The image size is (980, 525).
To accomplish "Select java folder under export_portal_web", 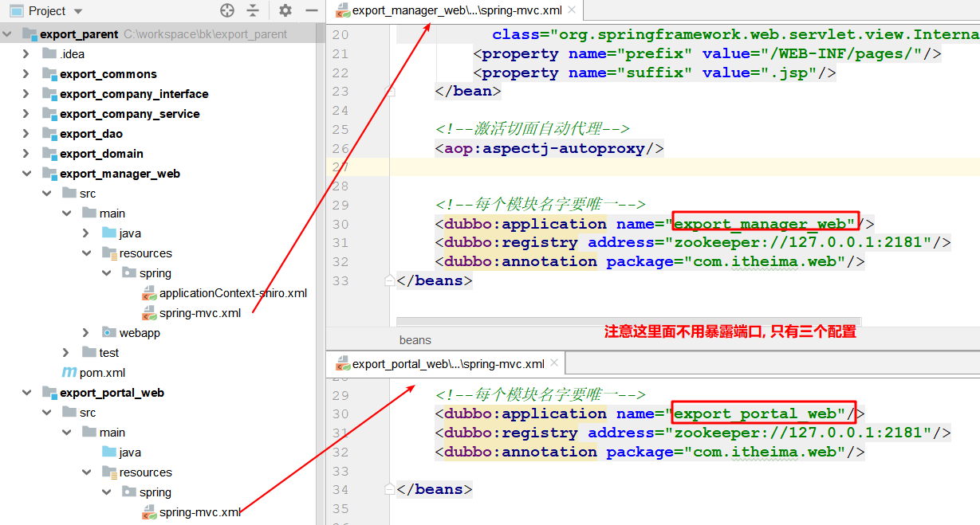I will 130,453.
